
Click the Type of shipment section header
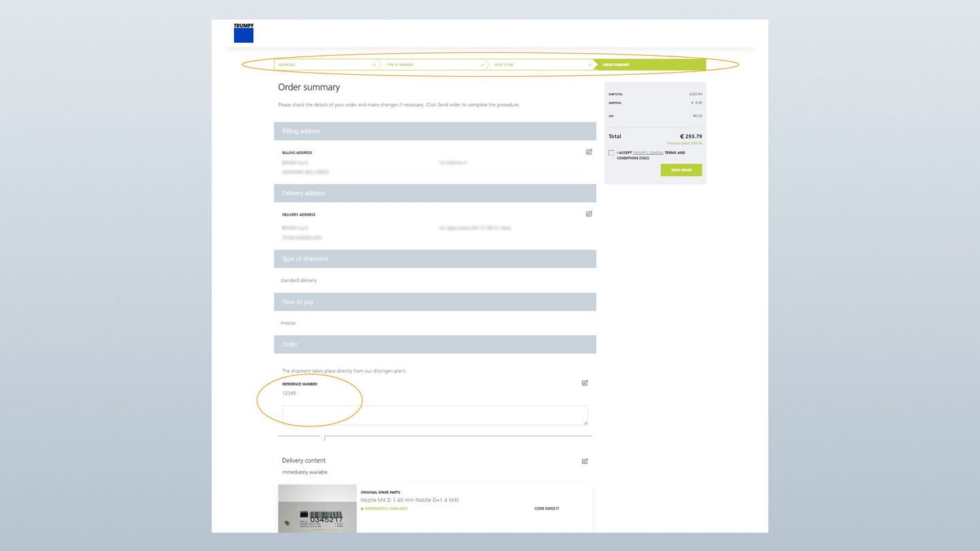coord(435,259)
